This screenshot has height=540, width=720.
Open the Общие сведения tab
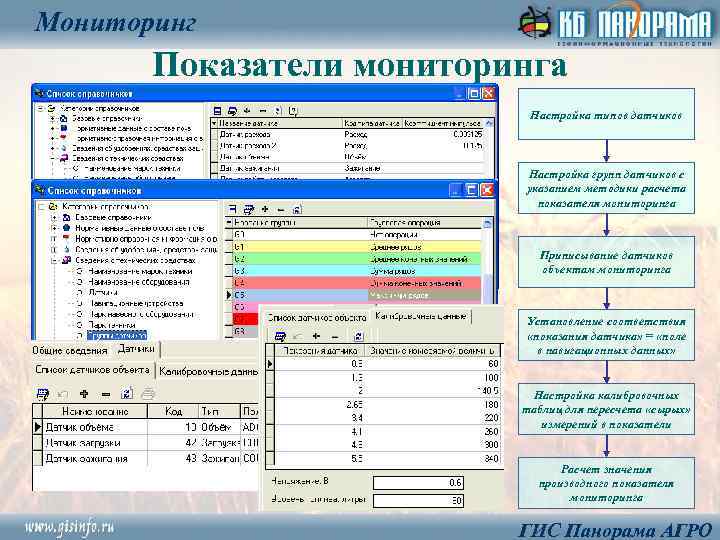click(x=69, y=350)
